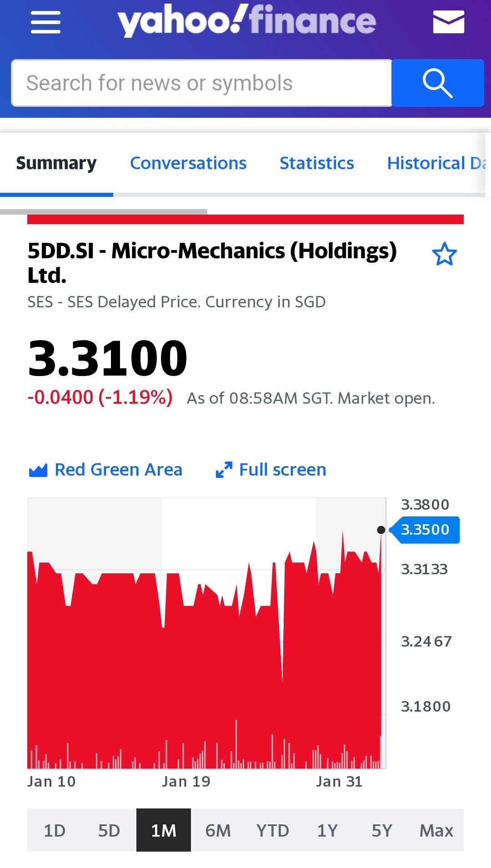Open the Historical Data tab

436,163
